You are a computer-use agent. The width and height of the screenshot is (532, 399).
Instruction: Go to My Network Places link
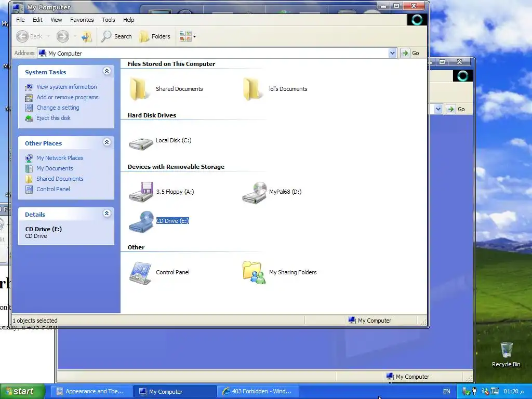pos(60,158)
